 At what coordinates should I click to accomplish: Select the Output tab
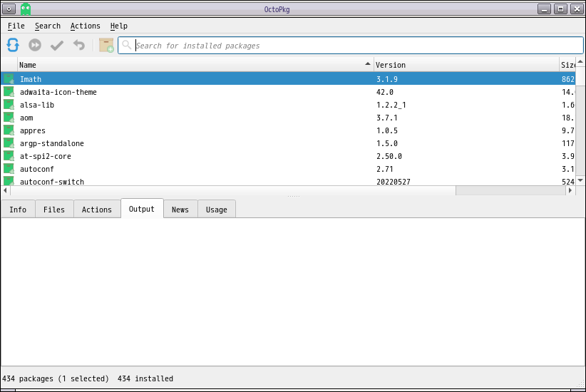142,209
